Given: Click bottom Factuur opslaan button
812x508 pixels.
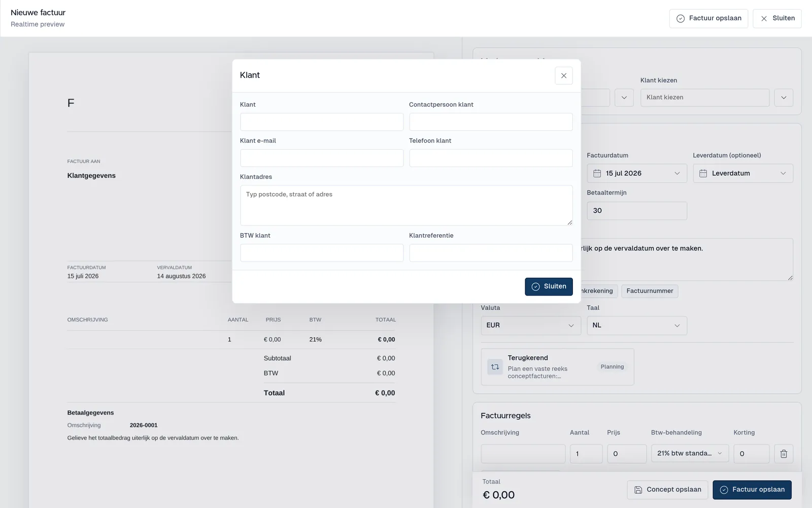Looking at the screenshot, I should point(752,490).
